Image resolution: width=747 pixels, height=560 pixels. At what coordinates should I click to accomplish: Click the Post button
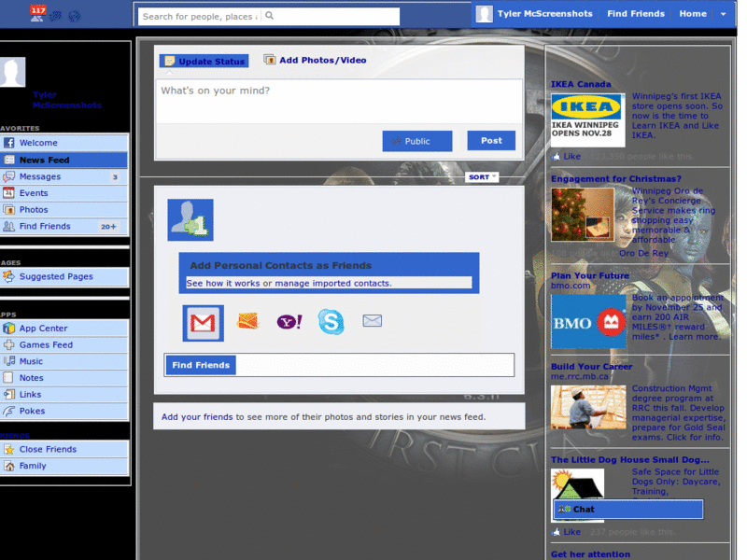click(491, 141)
